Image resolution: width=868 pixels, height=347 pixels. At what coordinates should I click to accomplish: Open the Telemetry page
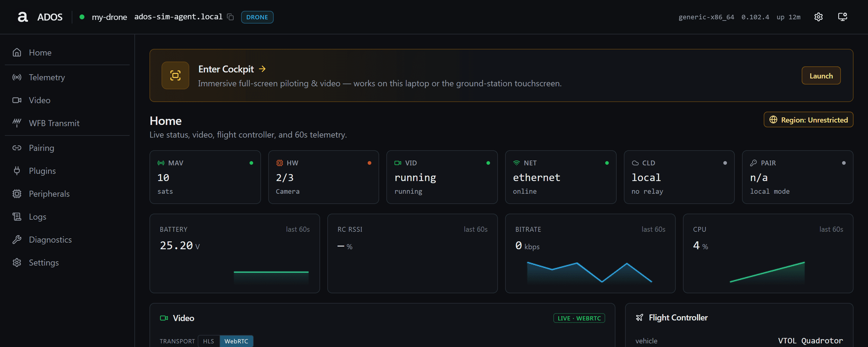(67, 77)
